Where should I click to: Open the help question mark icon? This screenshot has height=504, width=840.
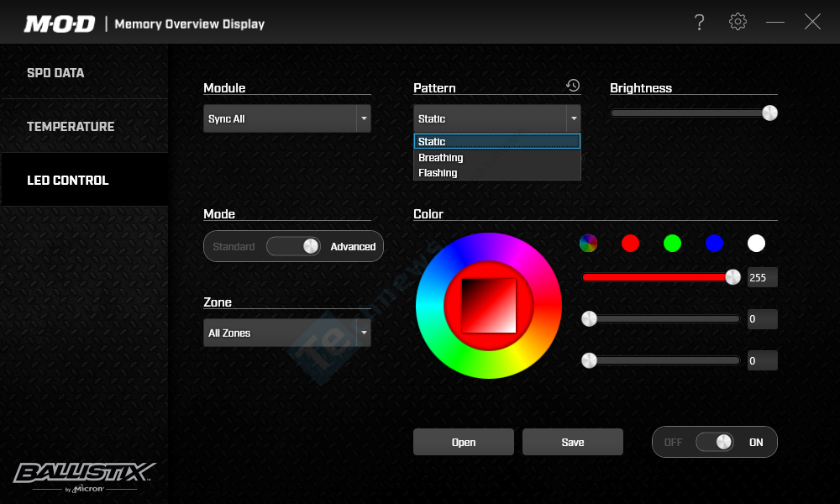tap(699, 22)
